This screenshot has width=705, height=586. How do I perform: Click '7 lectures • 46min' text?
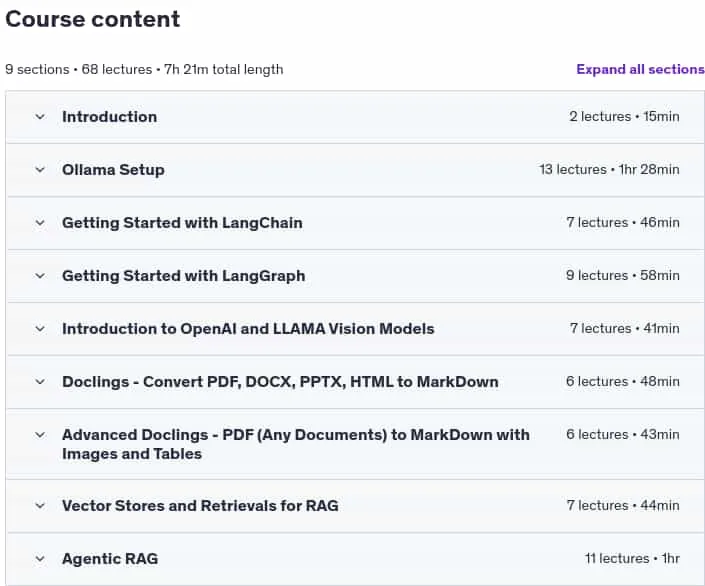623,223
